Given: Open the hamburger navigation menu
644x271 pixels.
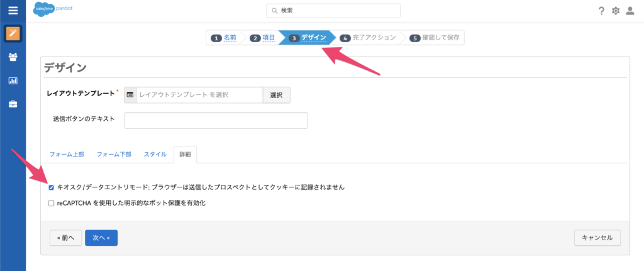Looking at the screenshot, I should 13,10.
